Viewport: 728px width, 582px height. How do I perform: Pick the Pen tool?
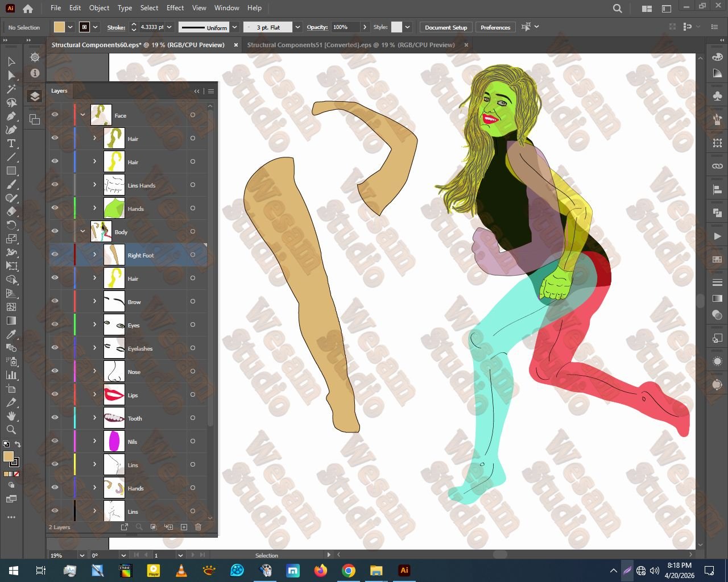(x=11, y=116)
